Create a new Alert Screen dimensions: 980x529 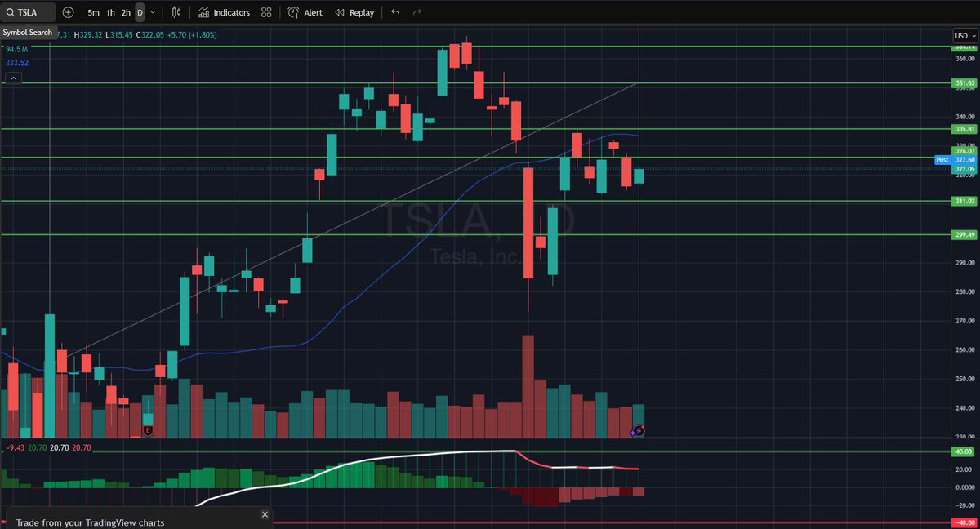coord(305,12)
